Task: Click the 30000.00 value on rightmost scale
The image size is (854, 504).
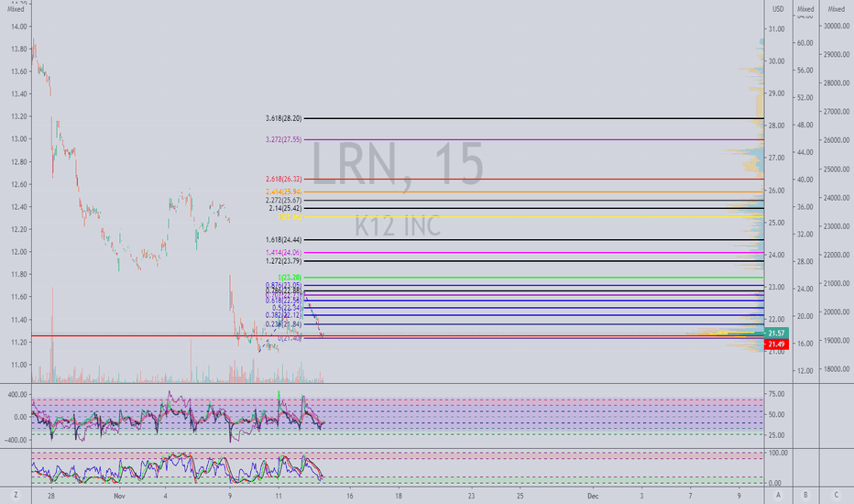Action: (x=837, y=26)
